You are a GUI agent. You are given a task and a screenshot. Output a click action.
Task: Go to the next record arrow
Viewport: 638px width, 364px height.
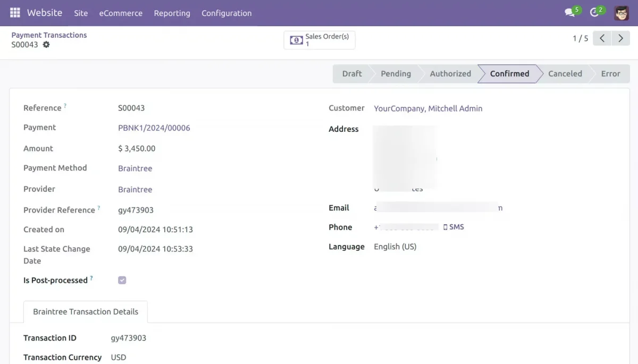(620, 38)
